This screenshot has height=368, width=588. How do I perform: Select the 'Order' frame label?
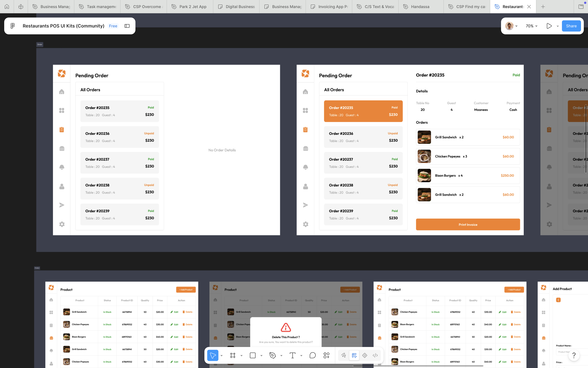tap(40, 44)
